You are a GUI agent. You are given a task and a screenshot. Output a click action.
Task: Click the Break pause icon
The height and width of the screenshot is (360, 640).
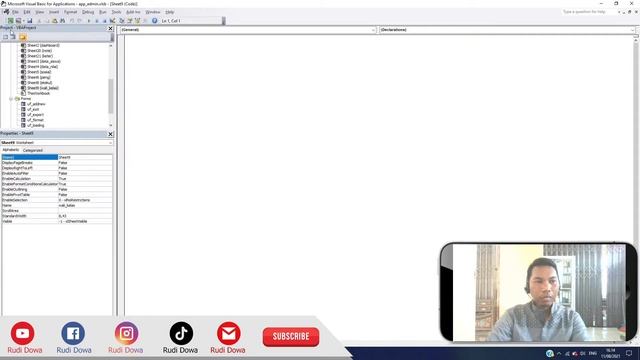[97, 20]
